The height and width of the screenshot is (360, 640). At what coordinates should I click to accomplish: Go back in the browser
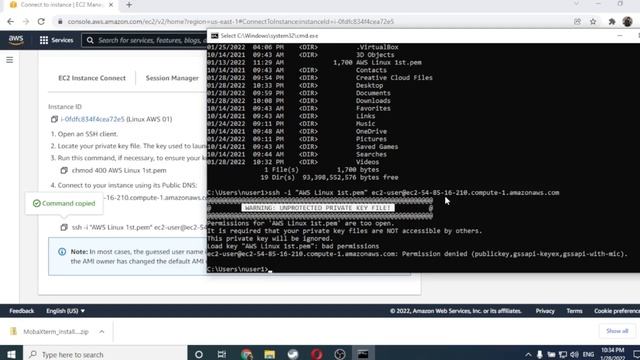point(11,22)
